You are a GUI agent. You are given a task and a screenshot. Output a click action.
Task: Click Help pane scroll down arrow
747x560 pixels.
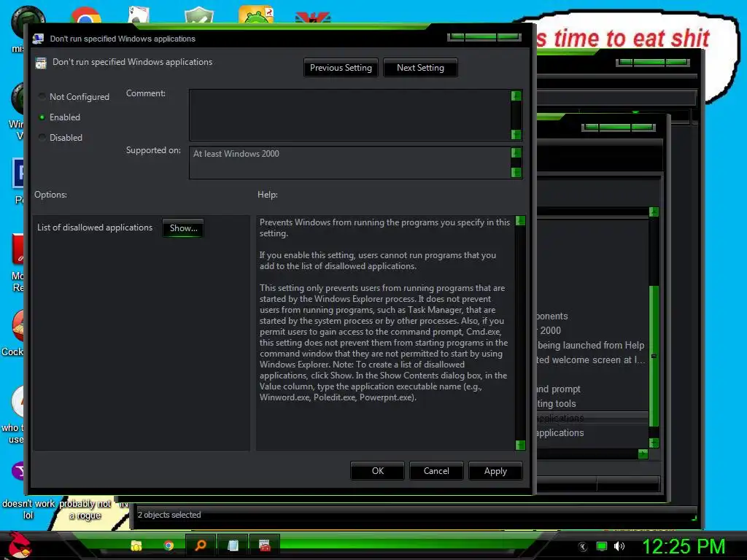[520, 445]
